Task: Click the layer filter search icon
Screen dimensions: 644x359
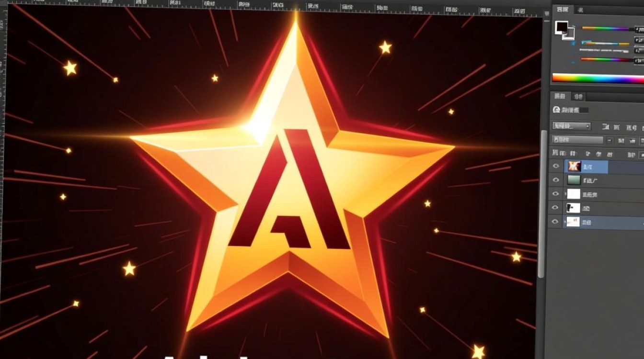Action: point(556,110)
